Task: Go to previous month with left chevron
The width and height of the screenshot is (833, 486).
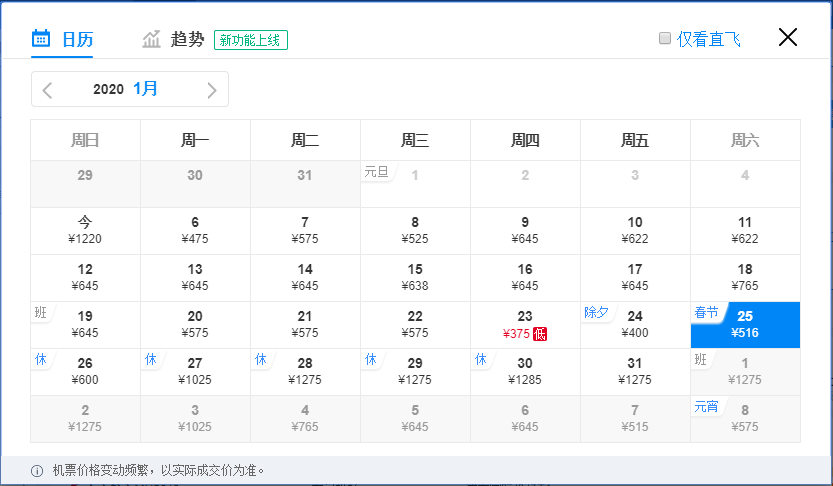Action: (x=47, y=90)
